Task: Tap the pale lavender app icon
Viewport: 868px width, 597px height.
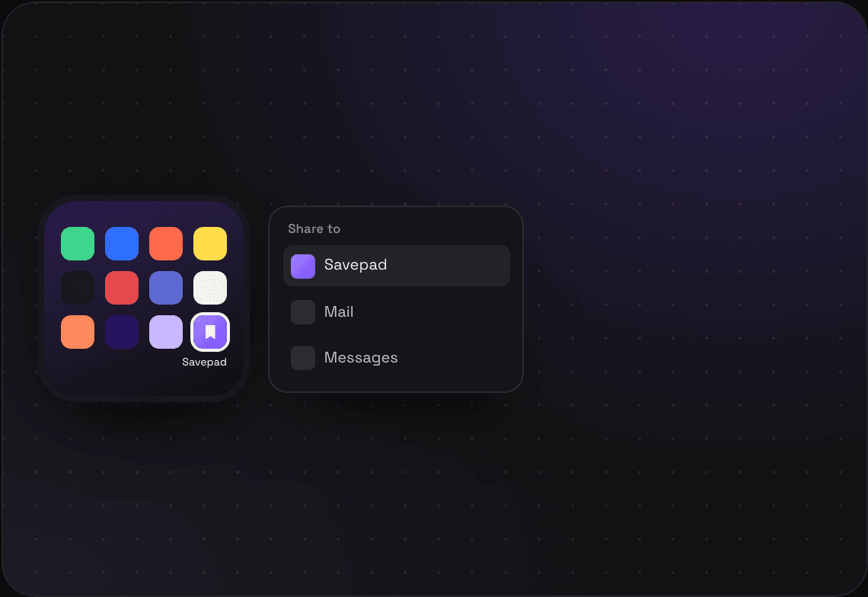Action: 166,332
